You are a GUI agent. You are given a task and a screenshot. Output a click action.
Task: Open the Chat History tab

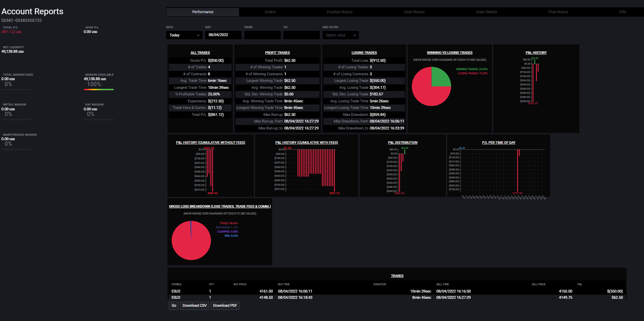558,12
